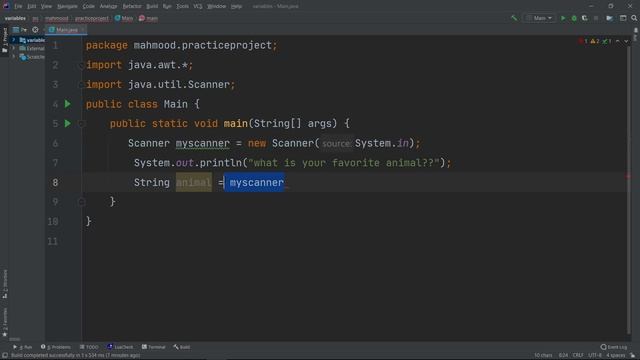Open Project Structure from toolbar folder icon

point(609,18)
